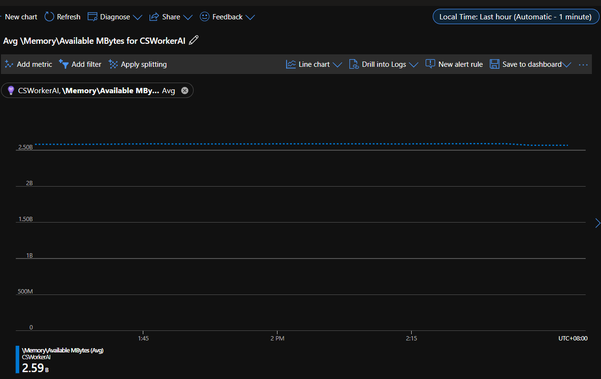This screenshot has height=379, width=601.
Task: Click the 2:15 time axis label
Action: [411, 338]
